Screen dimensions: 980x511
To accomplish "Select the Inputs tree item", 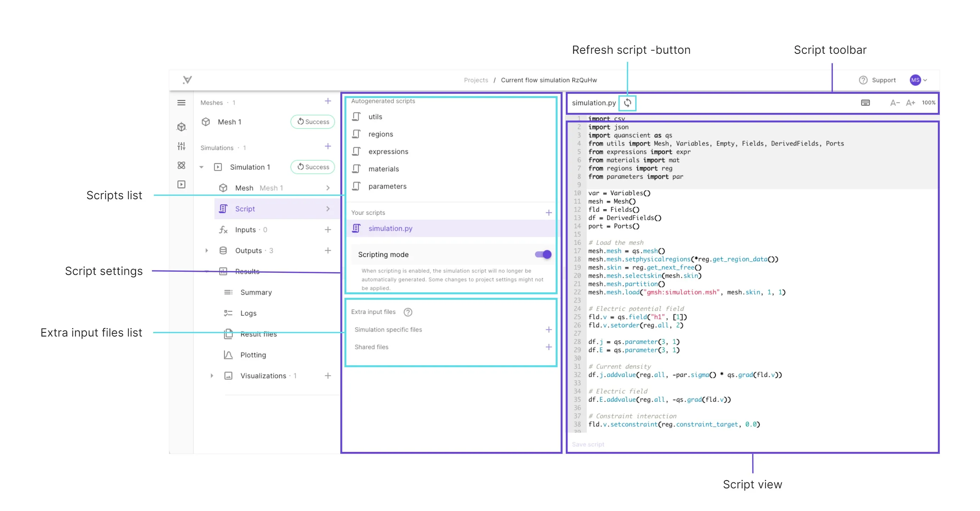I will [x=245, y=230].
